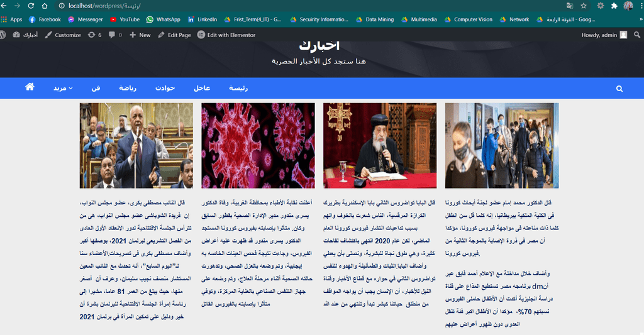Open the Chrome profile avatar
The image size is (644, 335).
628,6
